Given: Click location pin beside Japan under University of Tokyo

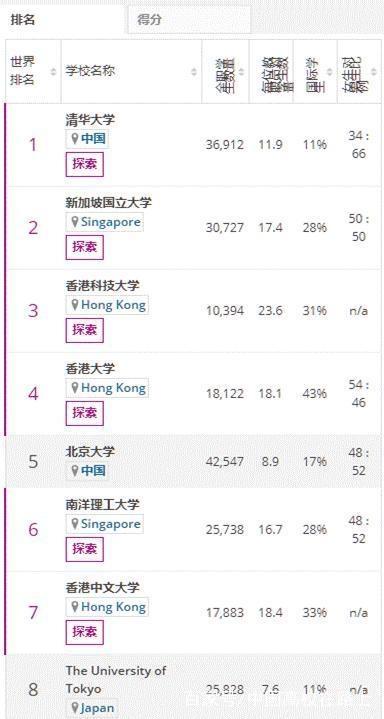Looking at the screenshot, I should (x=74, y=708).
